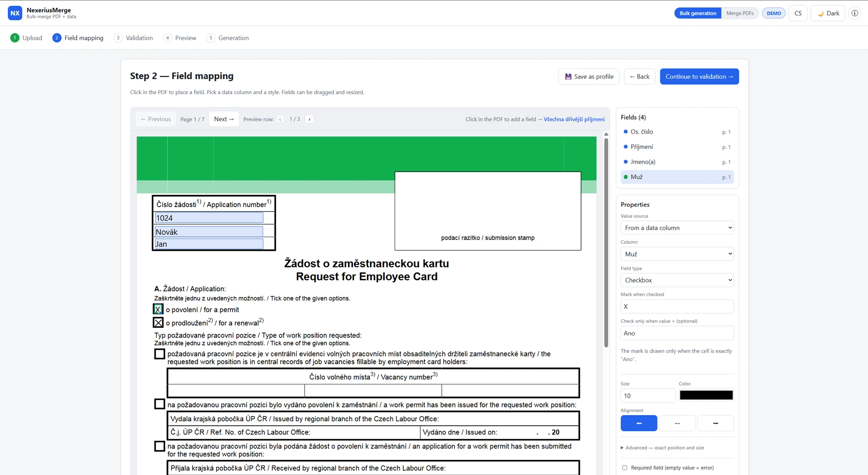Switch language with CS button

(x=798, y=13)
